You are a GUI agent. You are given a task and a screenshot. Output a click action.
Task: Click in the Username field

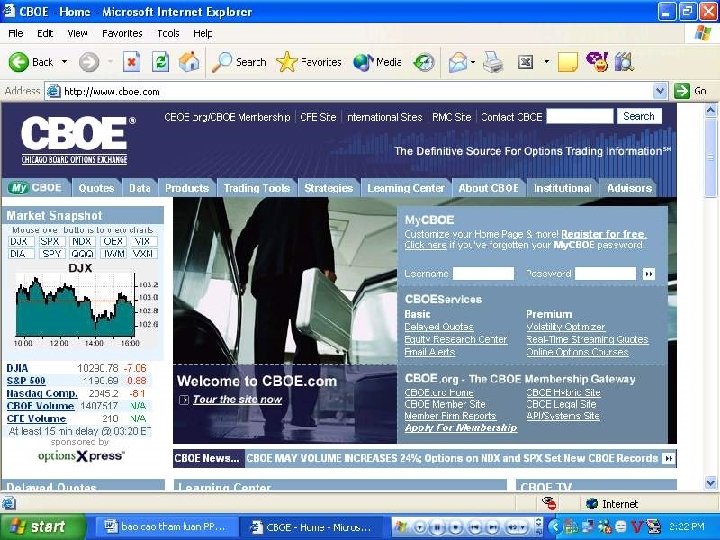[x=483, y=274]
